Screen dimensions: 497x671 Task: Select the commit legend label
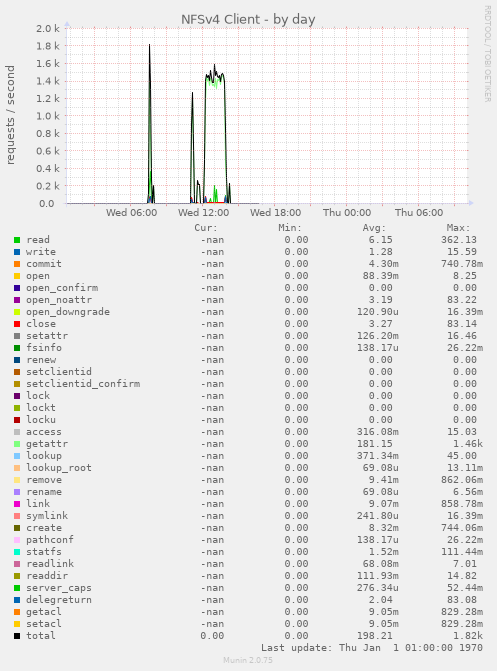coord(44,264)
